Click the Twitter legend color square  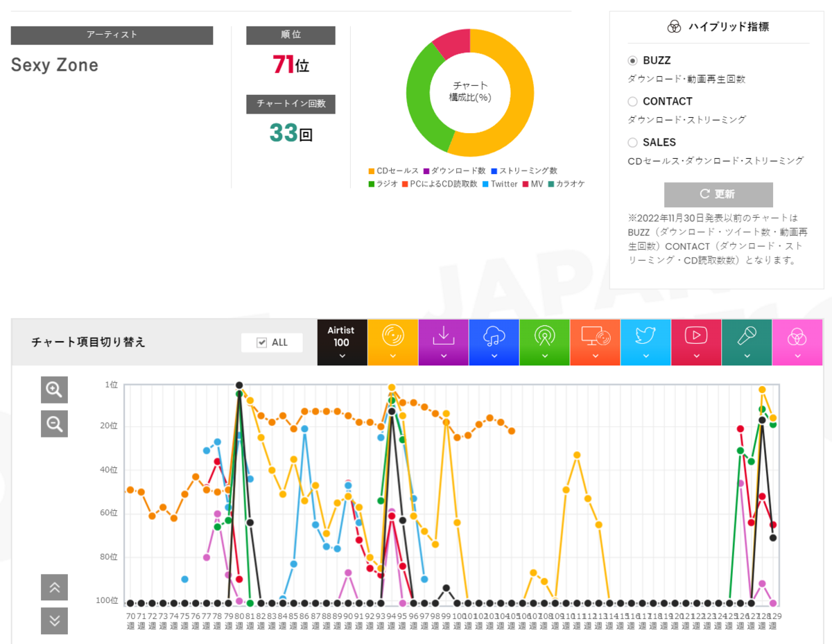pos(485,184)
